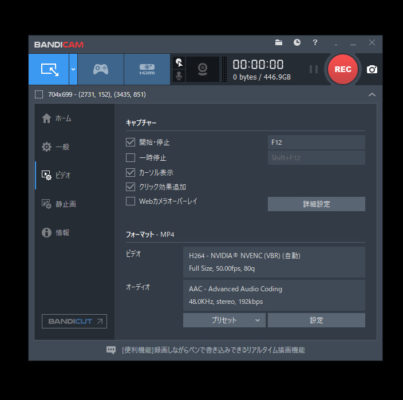Open the プリセット dropdown
Image resolution: width=403 pixels, height=400 pixels.
(x=224, y=320)
